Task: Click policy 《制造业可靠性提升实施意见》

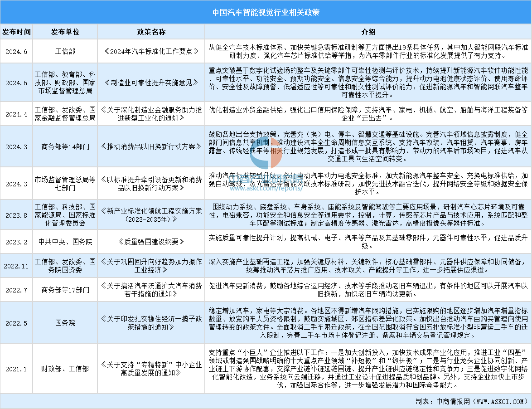Action: 151,83
